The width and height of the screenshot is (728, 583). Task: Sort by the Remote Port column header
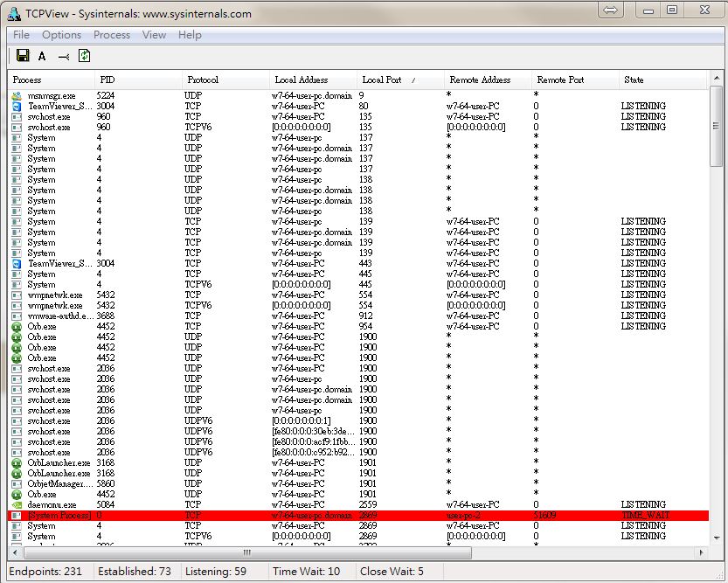click(575, 80)
